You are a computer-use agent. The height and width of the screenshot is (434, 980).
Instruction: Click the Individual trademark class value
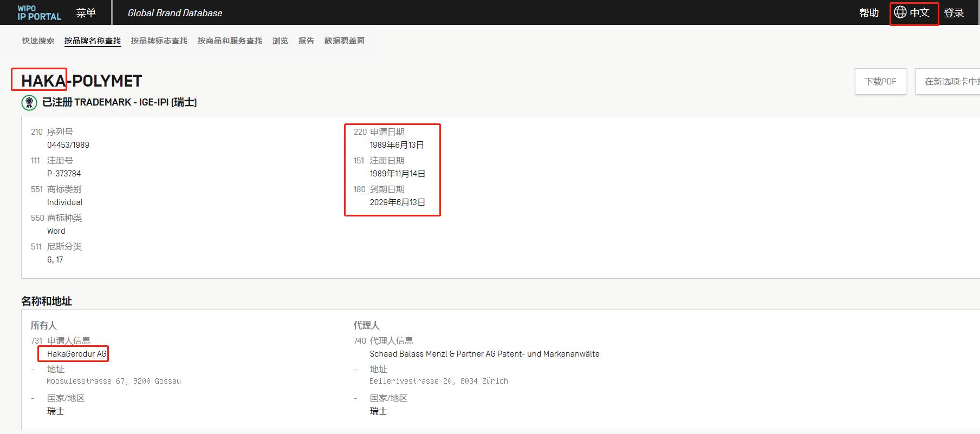point(65,202)
